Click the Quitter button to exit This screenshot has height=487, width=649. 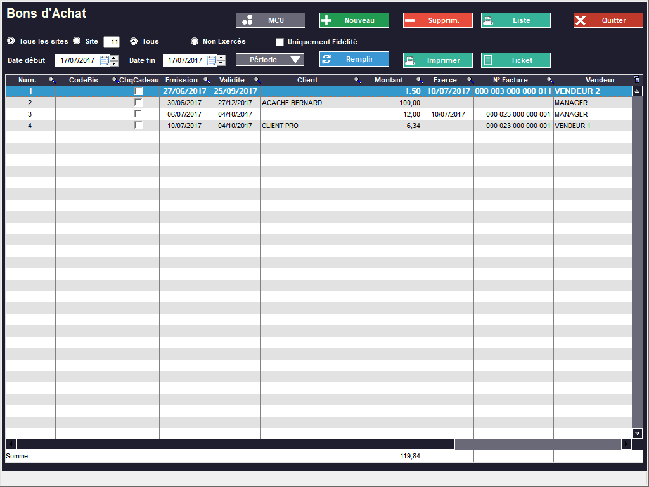(608, 20)
